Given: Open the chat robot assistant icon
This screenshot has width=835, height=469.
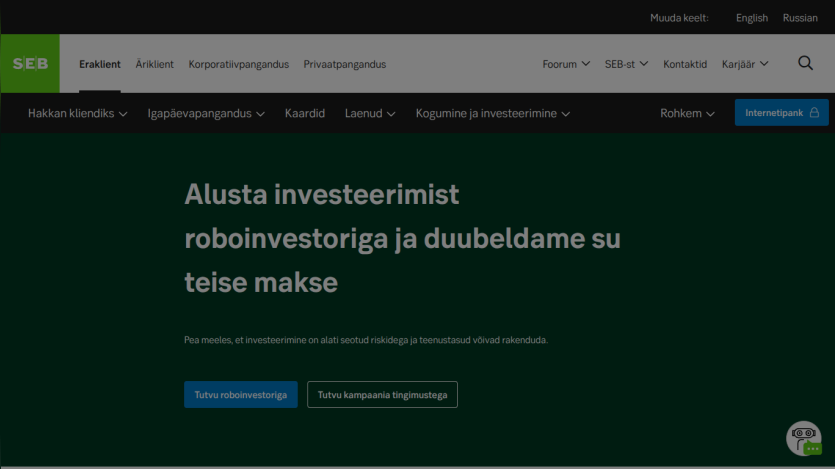Looking at the screenshot, I should coord(804,439).
